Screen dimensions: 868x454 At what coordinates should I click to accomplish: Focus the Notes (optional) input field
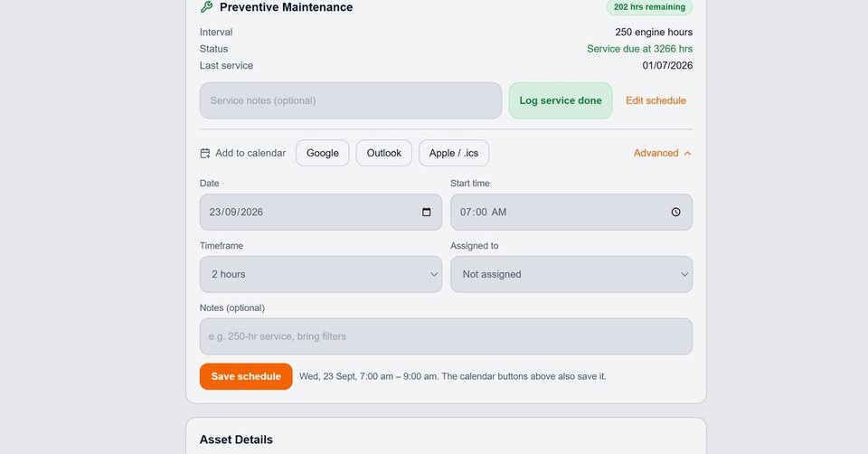point(446,336)
